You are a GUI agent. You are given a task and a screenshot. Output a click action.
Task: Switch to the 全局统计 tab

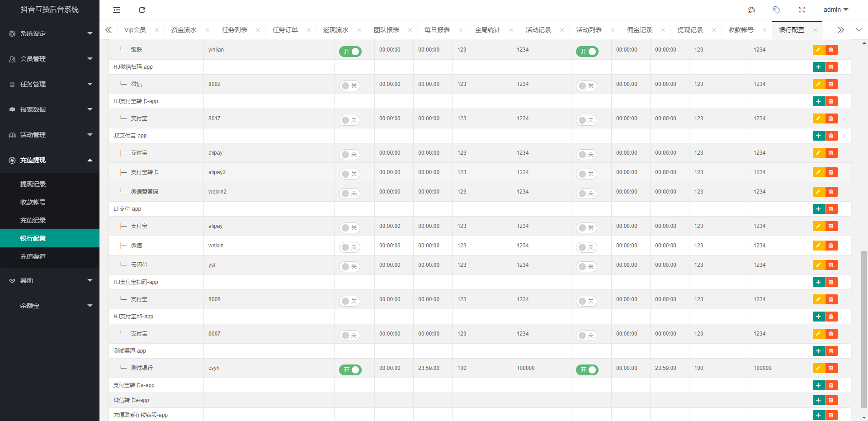488,30
